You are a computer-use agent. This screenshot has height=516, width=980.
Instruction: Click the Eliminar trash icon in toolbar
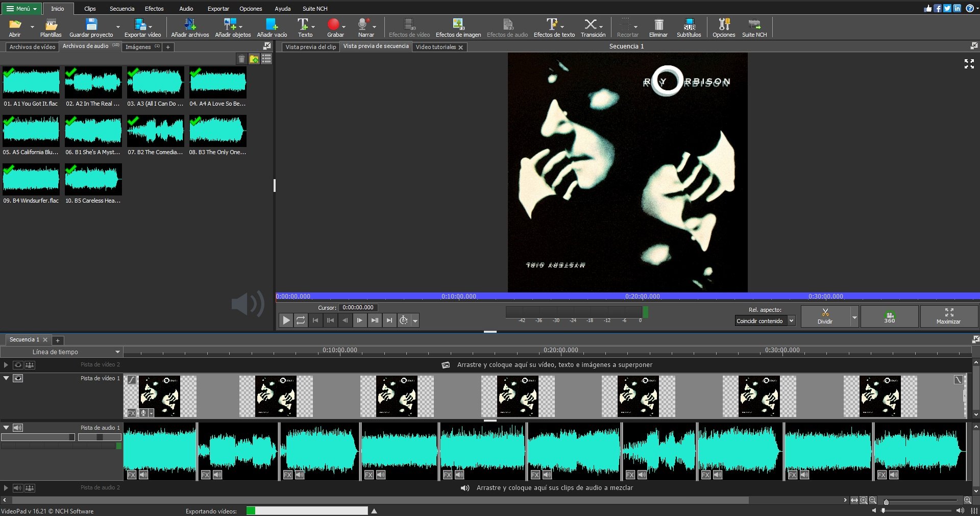click(658, 28)
